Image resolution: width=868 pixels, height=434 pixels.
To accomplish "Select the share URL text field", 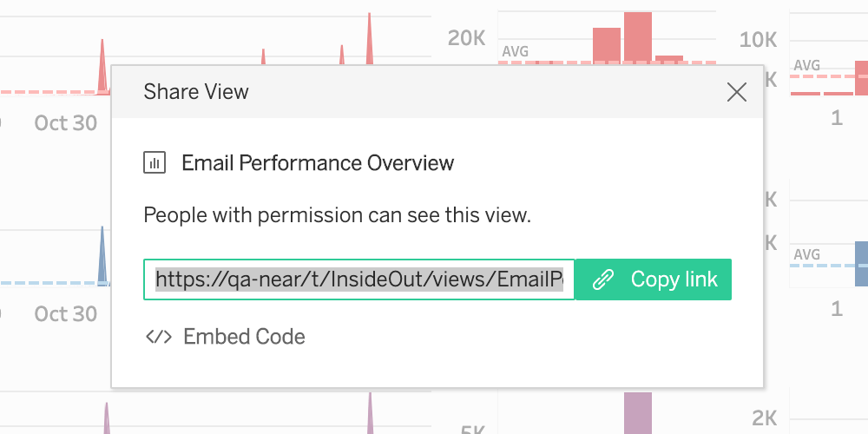I will (358, 279).
